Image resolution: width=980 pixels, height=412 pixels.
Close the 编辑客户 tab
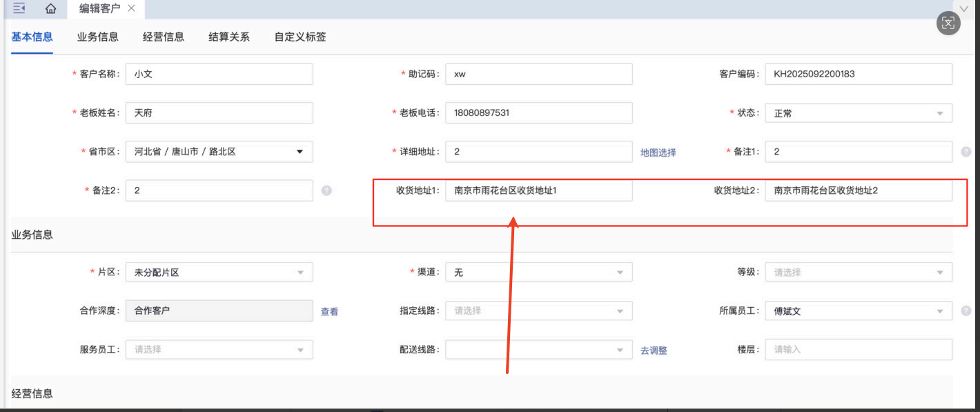coord(132,8)
